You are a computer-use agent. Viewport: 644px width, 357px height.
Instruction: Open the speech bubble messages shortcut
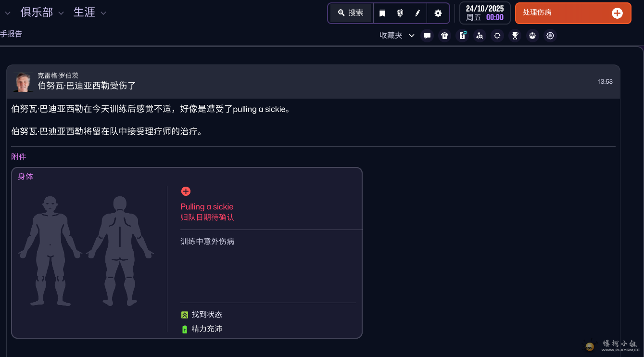(x=427, y=36)
